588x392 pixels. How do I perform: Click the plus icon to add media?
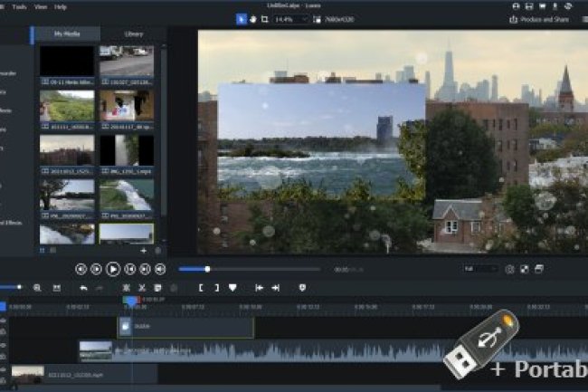coord(144,251)
